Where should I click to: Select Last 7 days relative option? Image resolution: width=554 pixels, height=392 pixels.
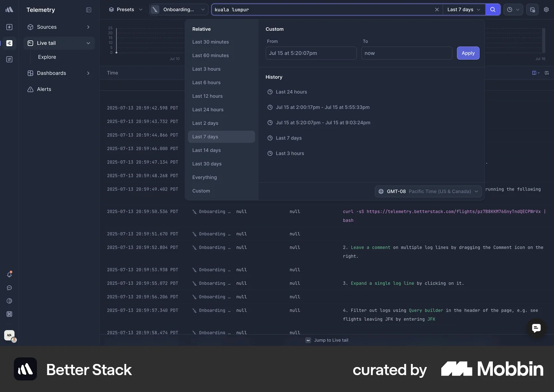[221, 137]
